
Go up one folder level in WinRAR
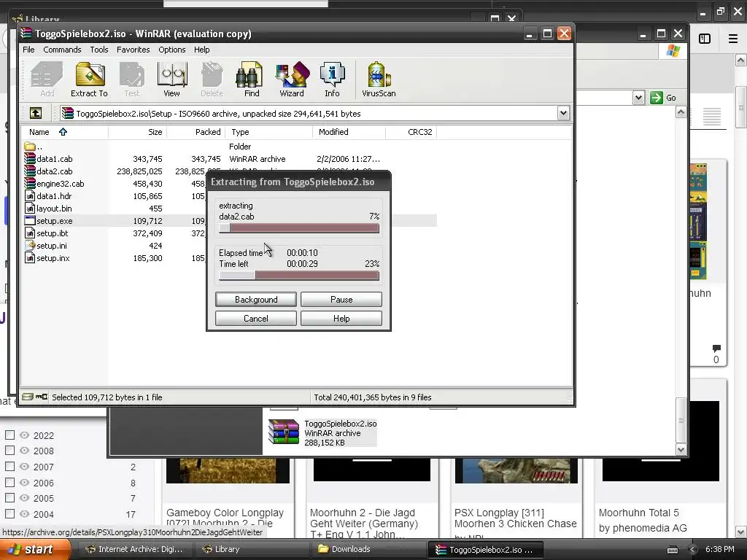36,113
